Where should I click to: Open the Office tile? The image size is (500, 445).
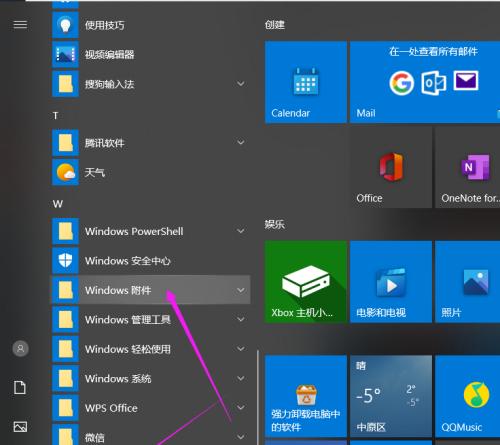[391, 168]
